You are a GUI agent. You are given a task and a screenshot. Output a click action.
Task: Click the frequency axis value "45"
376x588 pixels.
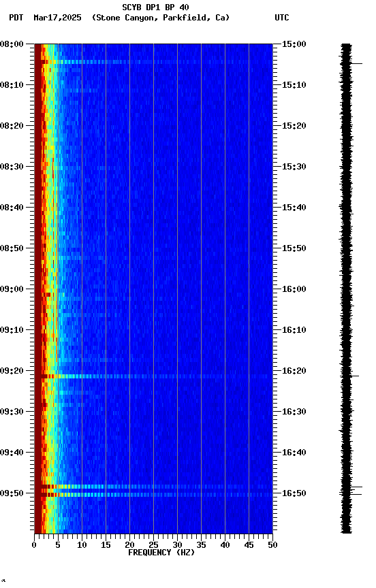tap(249, 545)
